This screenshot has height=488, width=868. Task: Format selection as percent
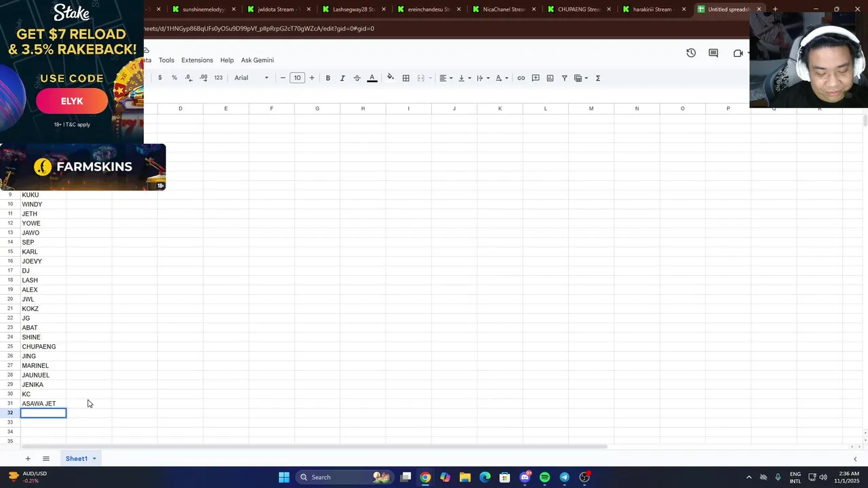[174, 78]
